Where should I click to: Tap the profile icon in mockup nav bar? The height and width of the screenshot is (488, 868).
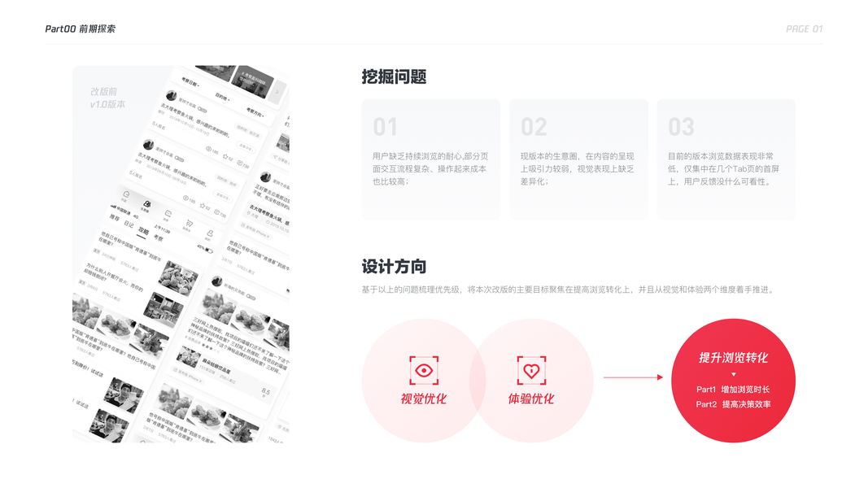tap(210, 233)
